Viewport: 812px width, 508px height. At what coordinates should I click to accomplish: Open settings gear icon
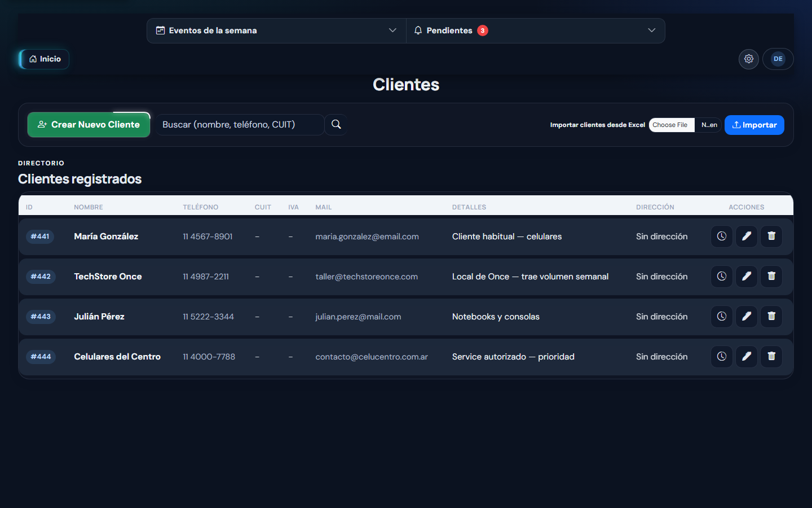[749, 59]
